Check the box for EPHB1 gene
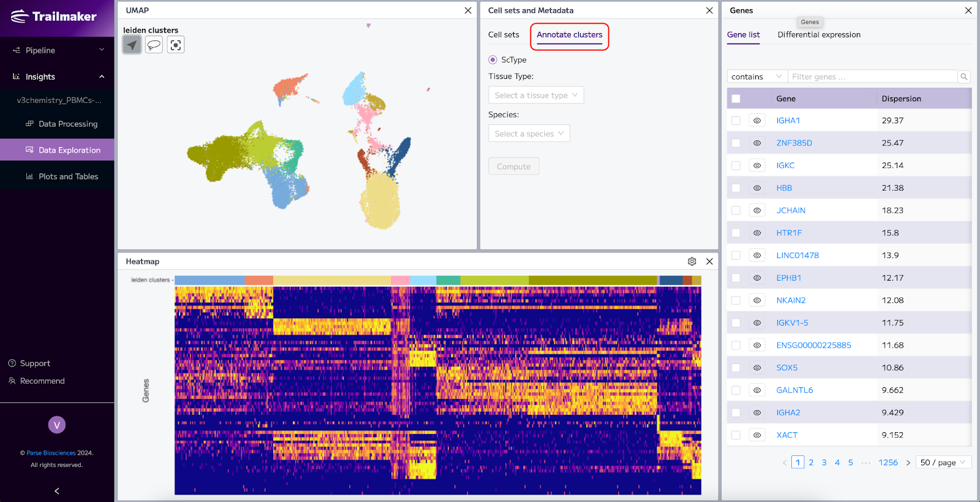 pyautogui.click(x=736, y=278)
